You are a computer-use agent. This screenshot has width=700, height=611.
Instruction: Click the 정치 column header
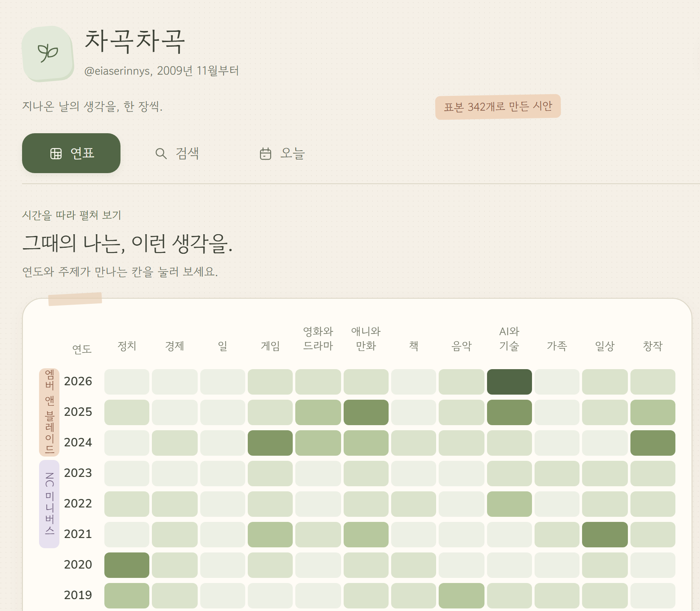coord(127,346)
